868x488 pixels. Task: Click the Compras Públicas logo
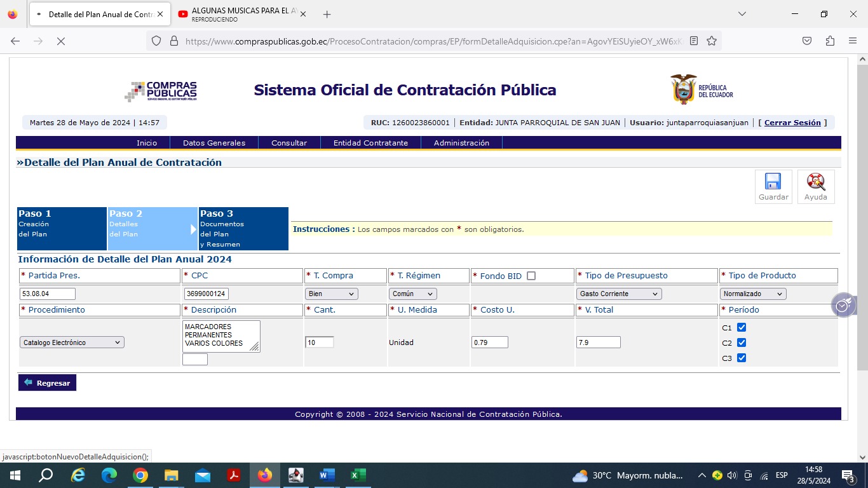[161, 91]
